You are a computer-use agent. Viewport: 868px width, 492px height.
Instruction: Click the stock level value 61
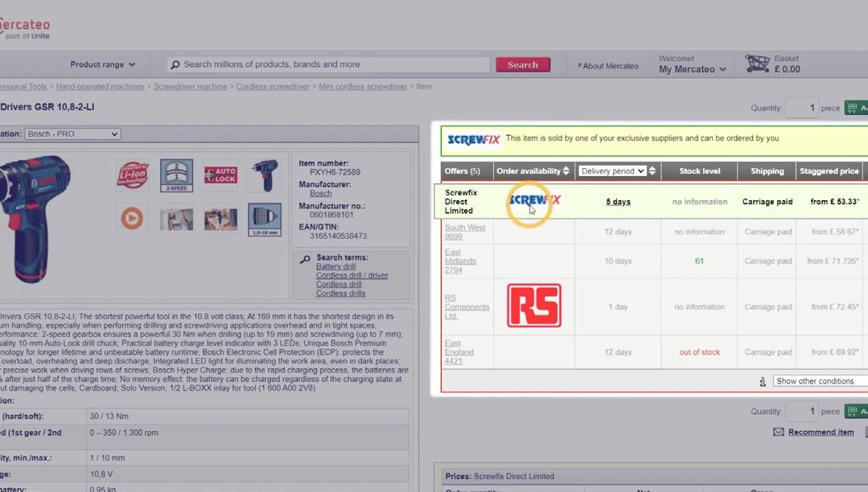click(699, 260)
